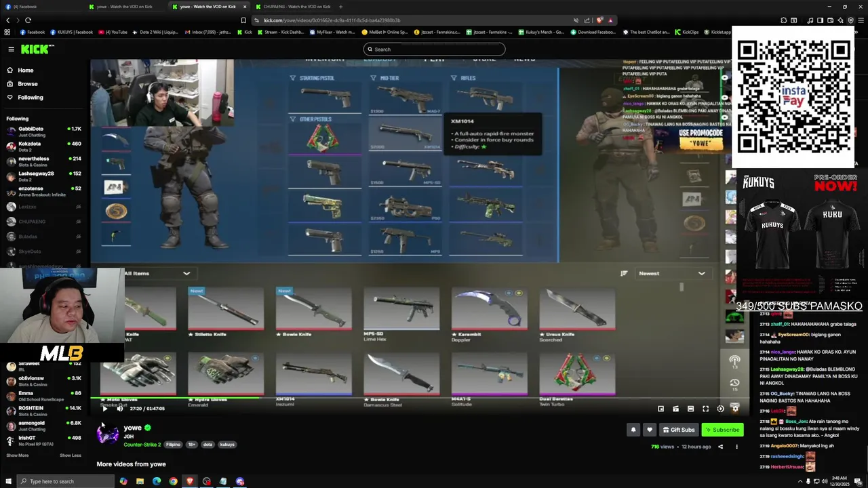Switch to Facebook browser tab
This screenshot has height=488, width=868.
coord(41,7)
